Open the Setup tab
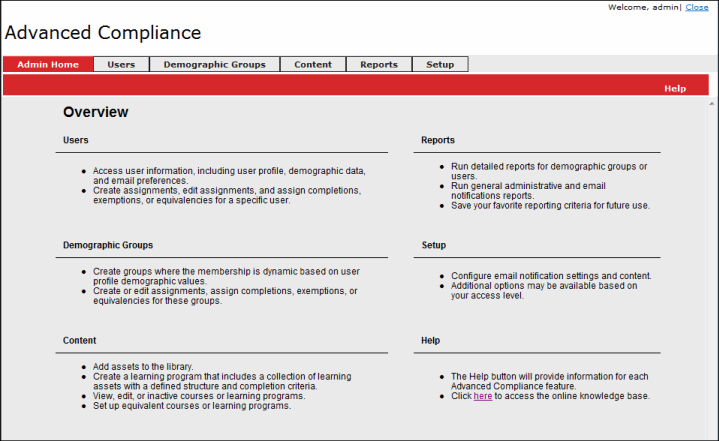 440,65
